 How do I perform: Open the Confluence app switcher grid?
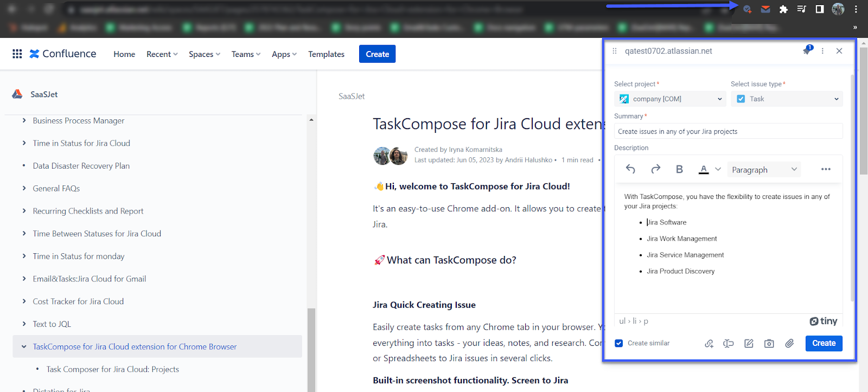pos(17,54)
